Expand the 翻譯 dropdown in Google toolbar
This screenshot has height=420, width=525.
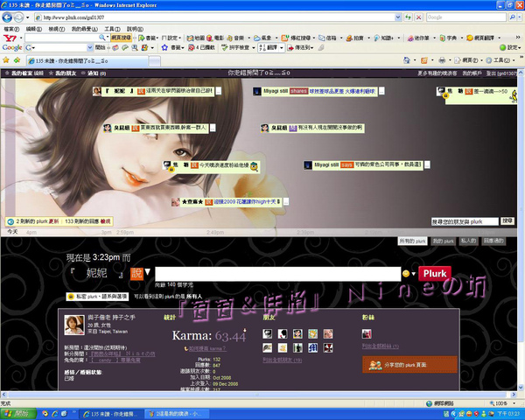pyautogui.click(x=281, y=48)
